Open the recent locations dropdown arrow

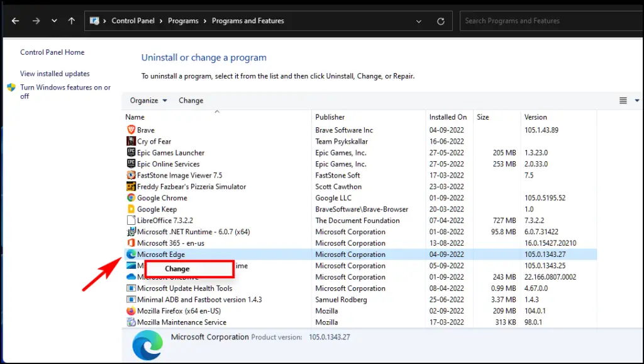pyautogui.click(x=54, y=21)
